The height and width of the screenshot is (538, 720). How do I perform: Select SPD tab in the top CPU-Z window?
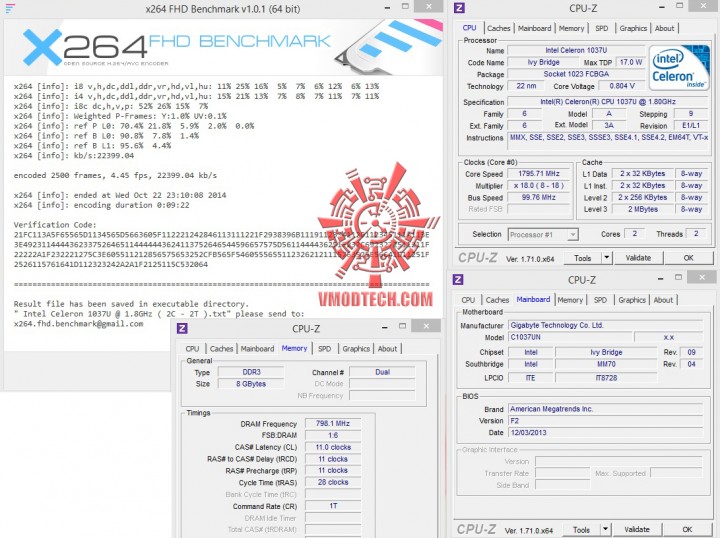coord(602,28)
